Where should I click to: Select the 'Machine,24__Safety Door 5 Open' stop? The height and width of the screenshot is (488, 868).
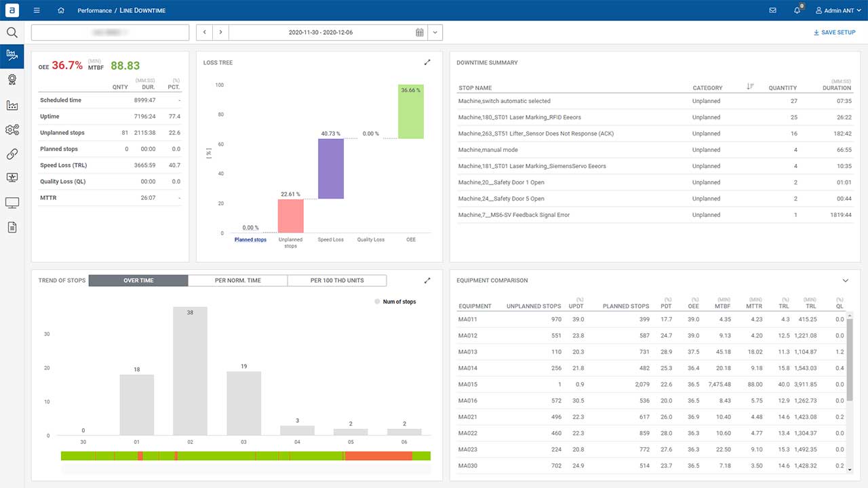click(655, 199)
